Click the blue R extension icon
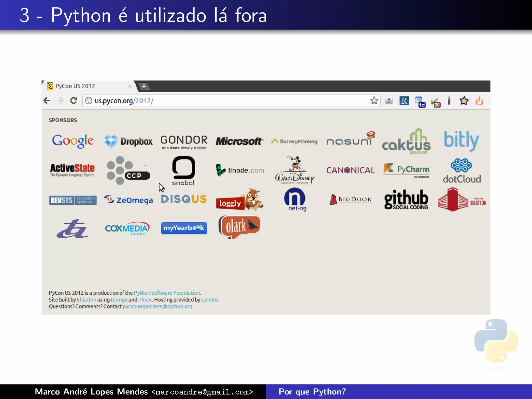 coord(404,101)
